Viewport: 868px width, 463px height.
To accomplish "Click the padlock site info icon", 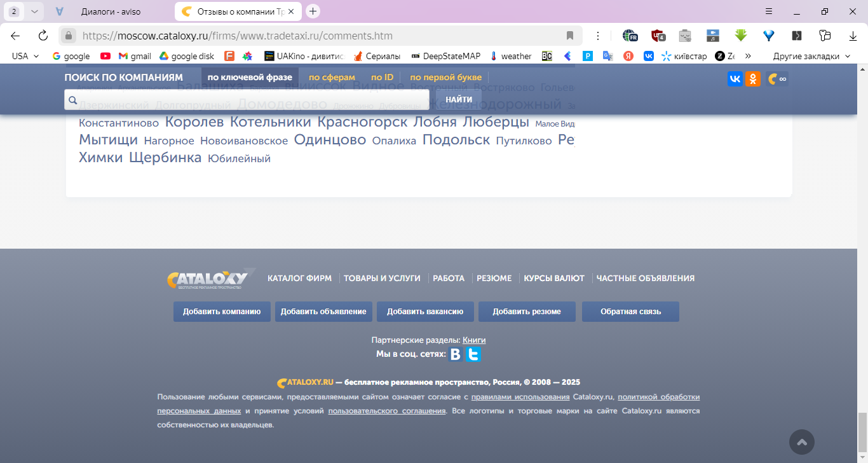I will (x=69, y=36).
